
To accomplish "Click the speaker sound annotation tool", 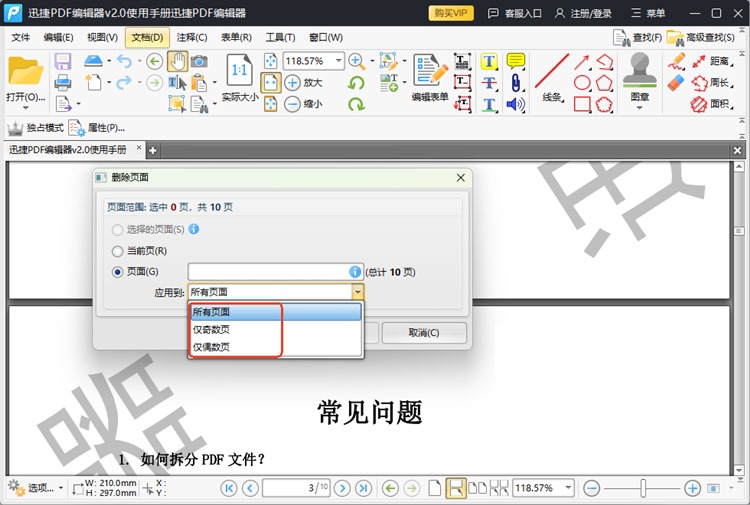I will (x=516, y=104).
